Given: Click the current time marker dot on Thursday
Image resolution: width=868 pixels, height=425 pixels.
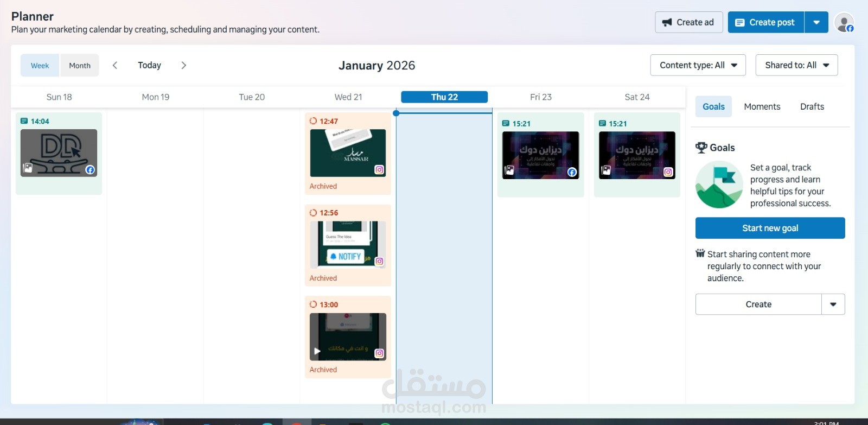Looking at the screenshot, I should 396,113.
